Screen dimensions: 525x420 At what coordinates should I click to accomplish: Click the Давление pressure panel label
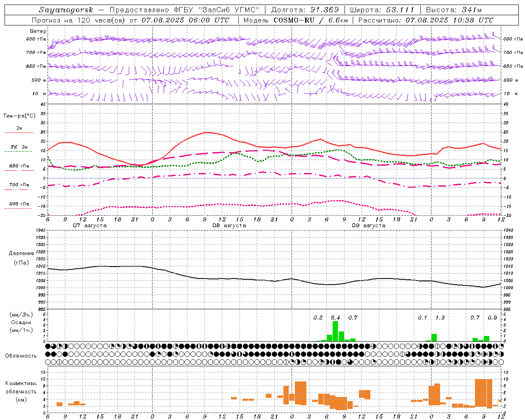(x=21, y=253)
